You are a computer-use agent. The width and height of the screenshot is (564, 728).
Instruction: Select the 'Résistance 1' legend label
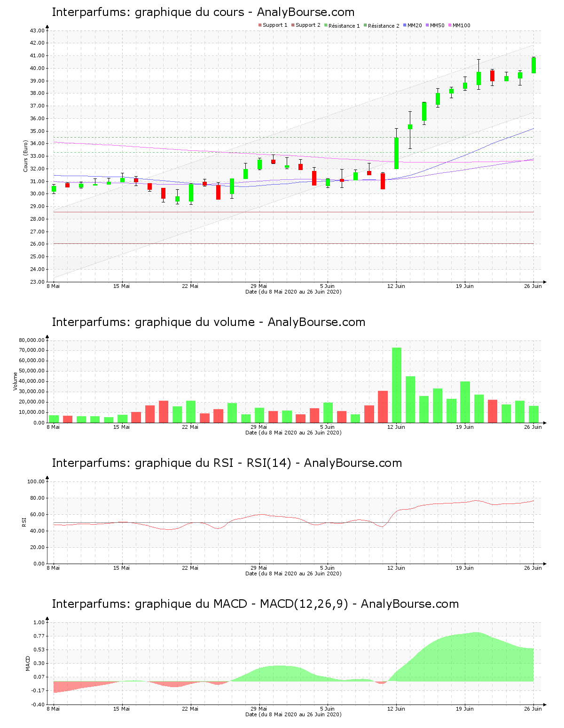pos(344,26)
